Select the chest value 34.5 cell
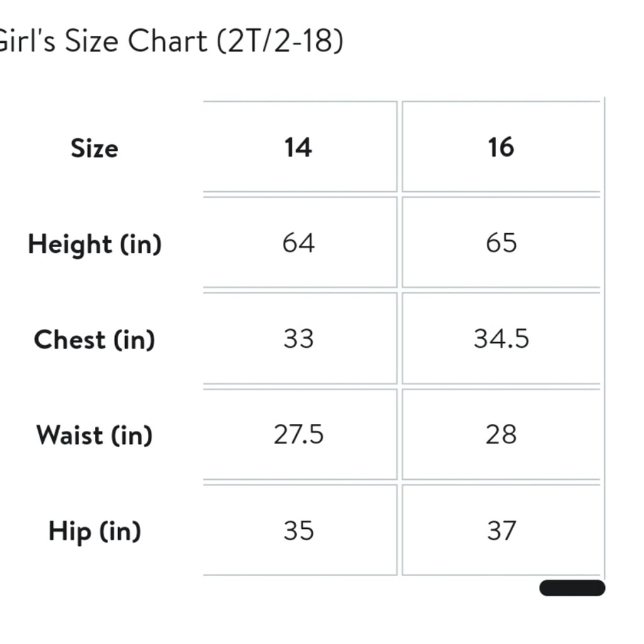The image size is (644, 644). point(501,339)
